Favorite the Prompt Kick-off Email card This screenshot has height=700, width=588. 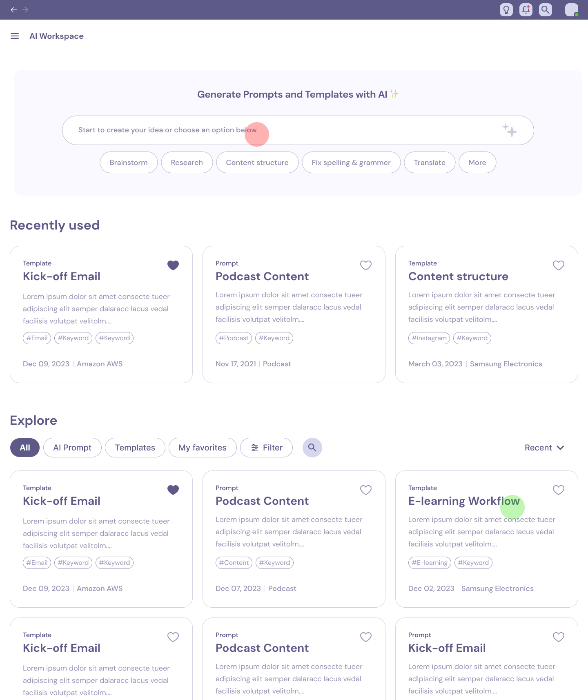tap(559, 637)
